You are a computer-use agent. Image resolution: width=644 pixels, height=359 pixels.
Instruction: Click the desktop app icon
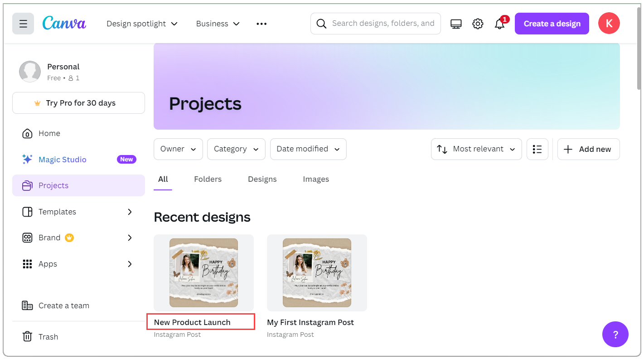[456, 23]
